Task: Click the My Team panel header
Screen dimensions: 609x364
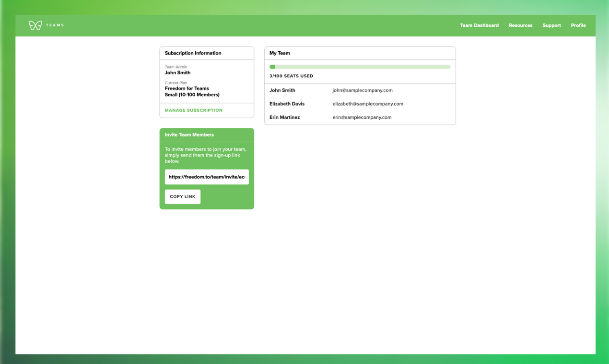Action: pos(360,53)
